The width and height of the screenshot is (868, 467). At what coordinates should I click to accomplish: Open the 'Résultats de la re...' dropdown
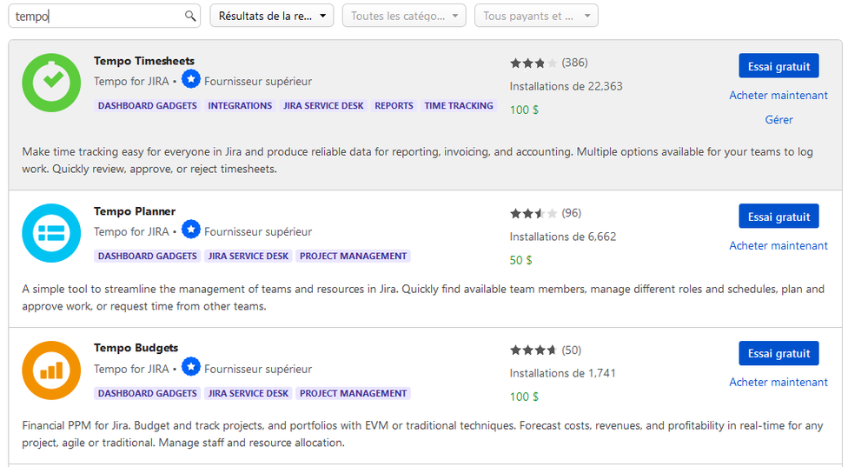coord(272,16)
